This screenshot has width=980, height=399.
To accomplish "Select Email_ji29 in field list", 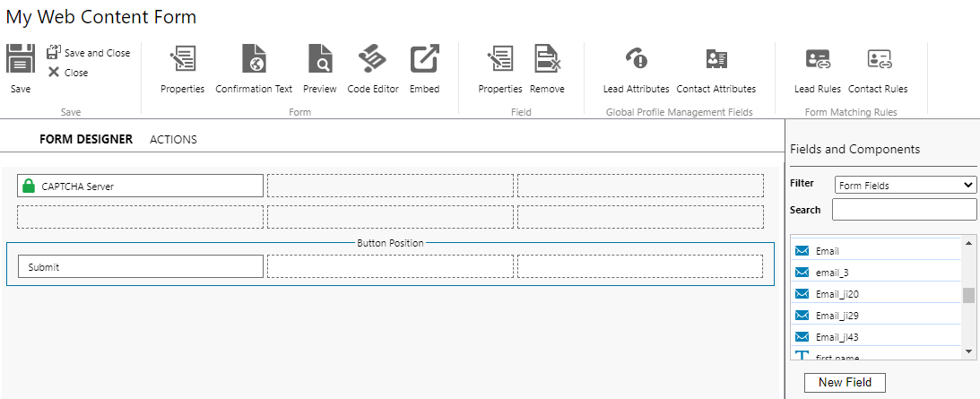I will tap(876, 316).
